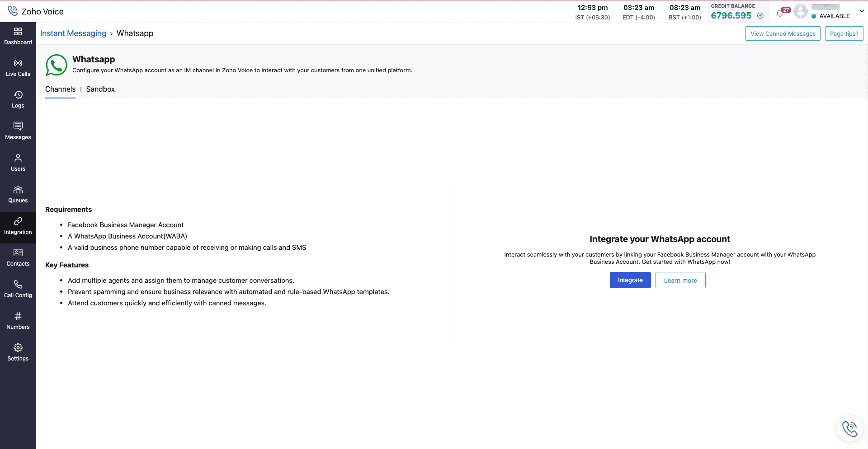This screenshot has height=449, width=868.
Task: Switch to the Sandbox tab
Action: (x=100, y=89)
